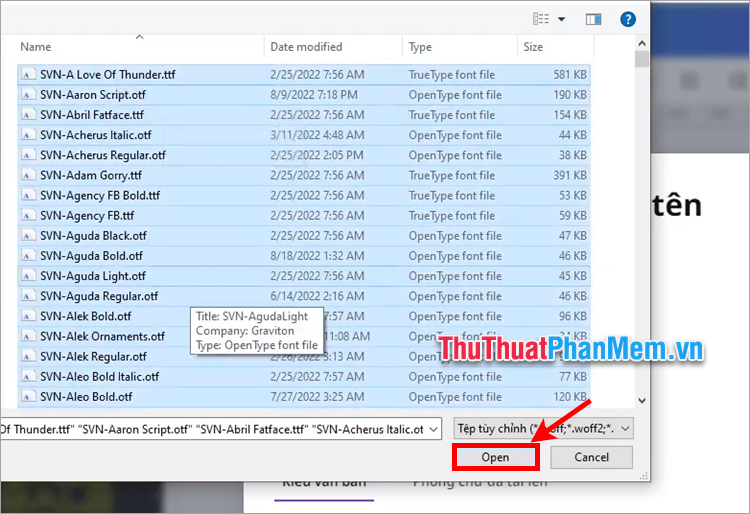The image size is (750, 514).
Task: Click font icon of SVN-Aaron Script.otf
Action: click(x=28, y=95)
